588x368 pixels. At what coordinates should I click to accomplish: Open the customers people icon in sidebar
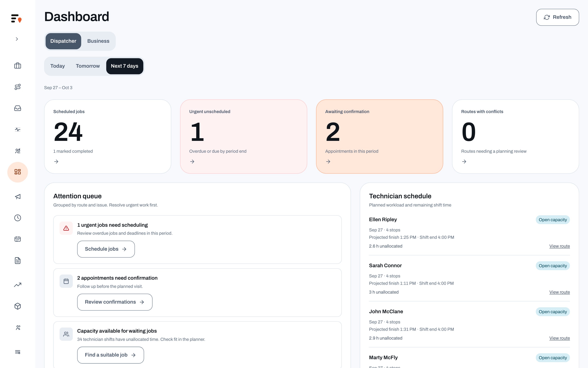tap(18, 151)
